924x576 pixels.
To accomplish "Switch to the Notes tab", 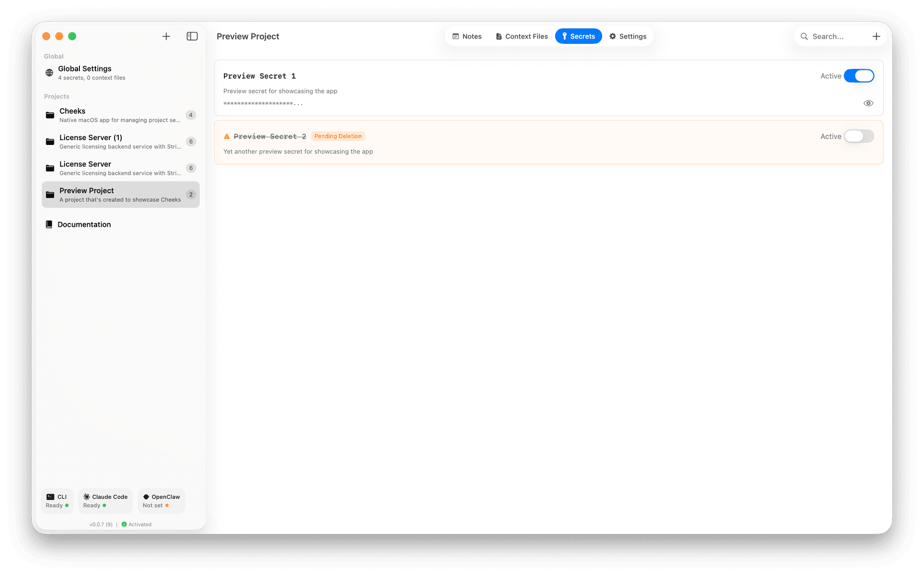I will [467, 36].
